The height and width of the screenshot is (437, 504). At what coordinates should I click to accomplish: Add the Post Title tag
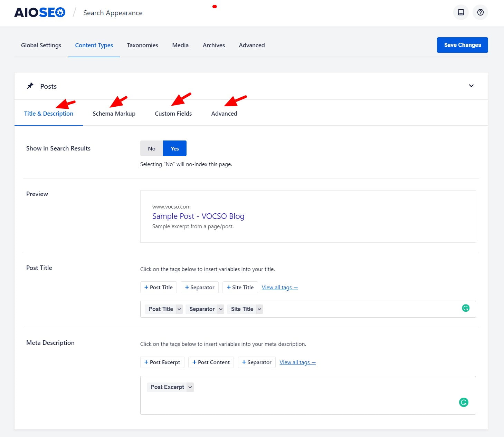coord(159,287)
